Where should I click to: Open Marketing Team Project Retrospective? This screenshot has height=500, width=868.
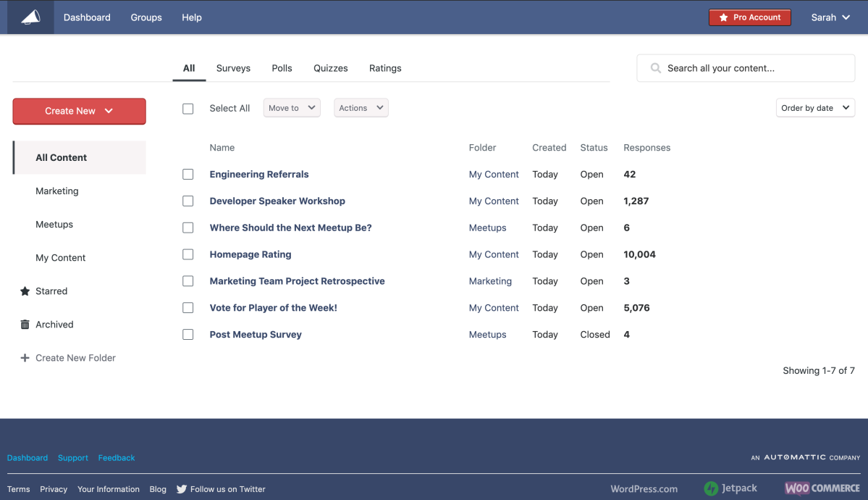click(x=298, y=281)
